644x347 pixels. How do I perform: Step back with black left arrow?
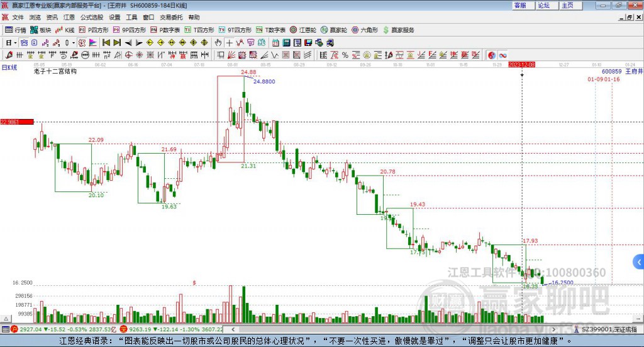pyautogui.click(x=128, y=43)
